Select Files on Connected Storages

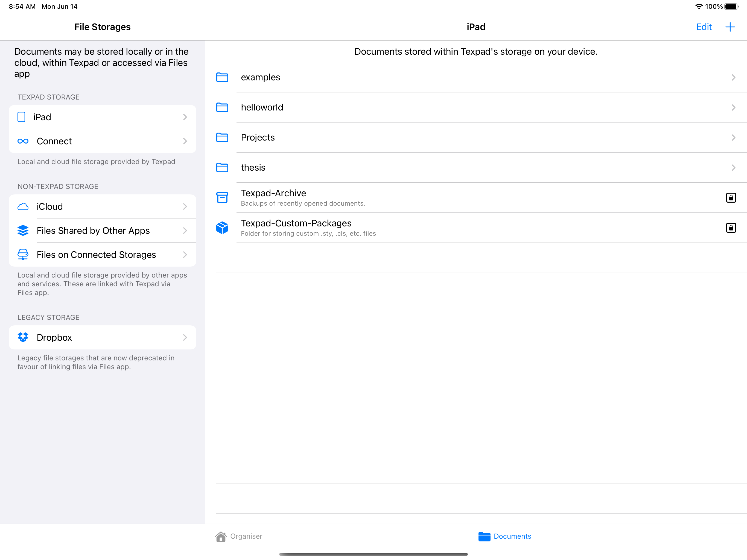click(x=102, y=255)
